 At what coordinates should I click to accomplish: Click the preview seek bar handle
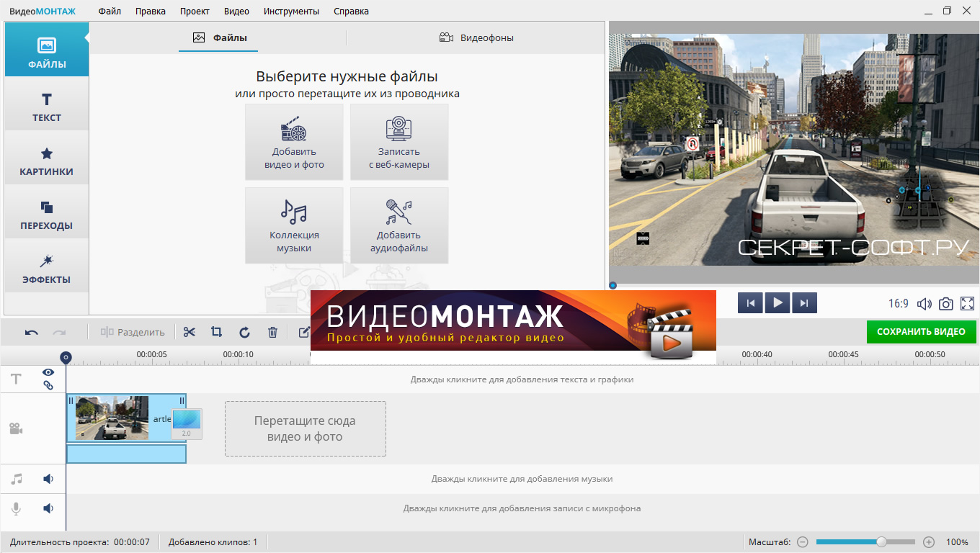point(612,286)
